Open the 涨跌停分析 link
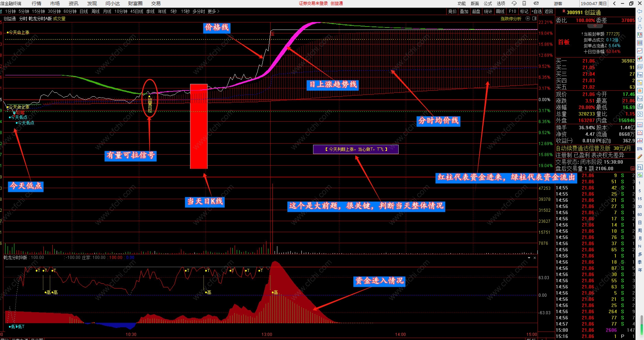The image size is (644, 340). [x=511, y=19]
